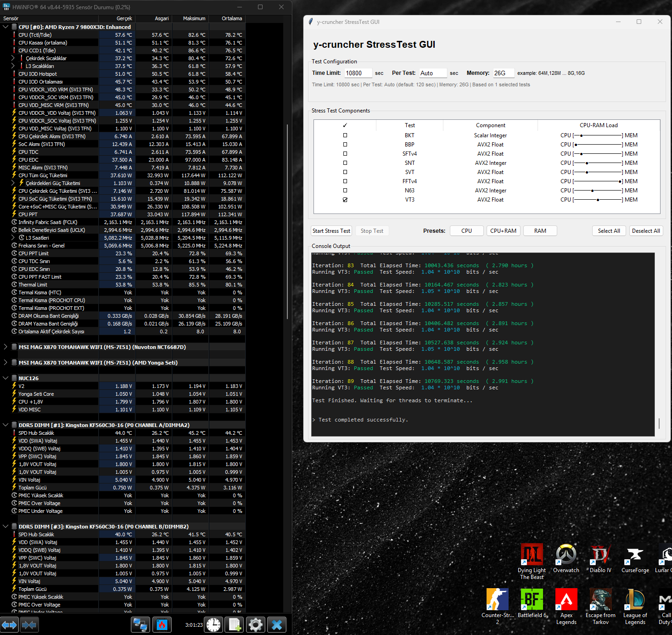Click the Stop Test button
Image resolution: width=672 pixels, height=635 pixels.
click(372, 231)
